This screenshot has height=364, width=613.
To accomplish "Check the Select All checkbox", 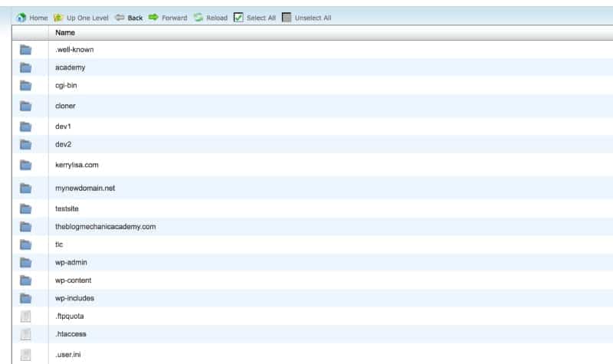I will (238, 18).
